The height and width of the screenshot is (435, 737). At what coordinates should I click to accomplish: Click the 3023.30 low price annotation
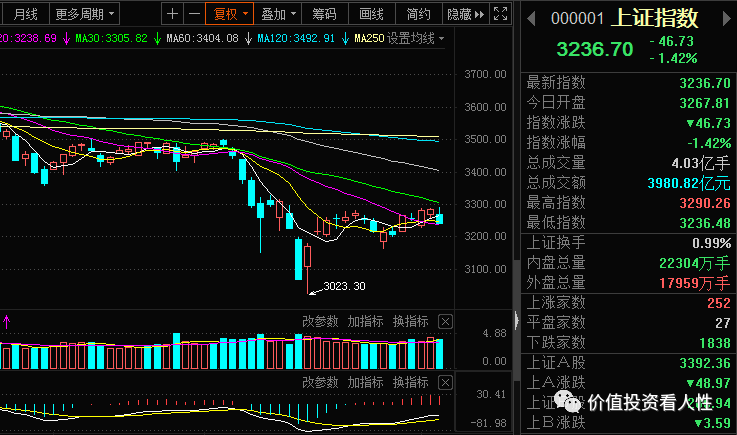345,286
